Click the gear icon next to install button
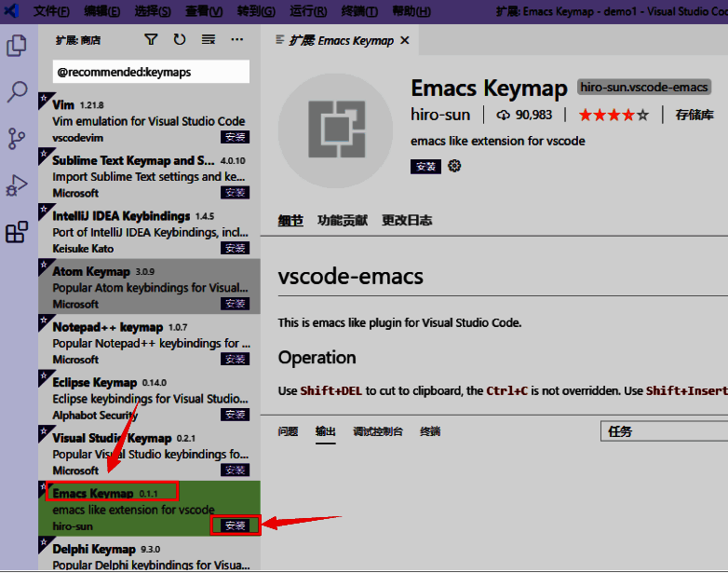728x573 pixels. (454, 166)
